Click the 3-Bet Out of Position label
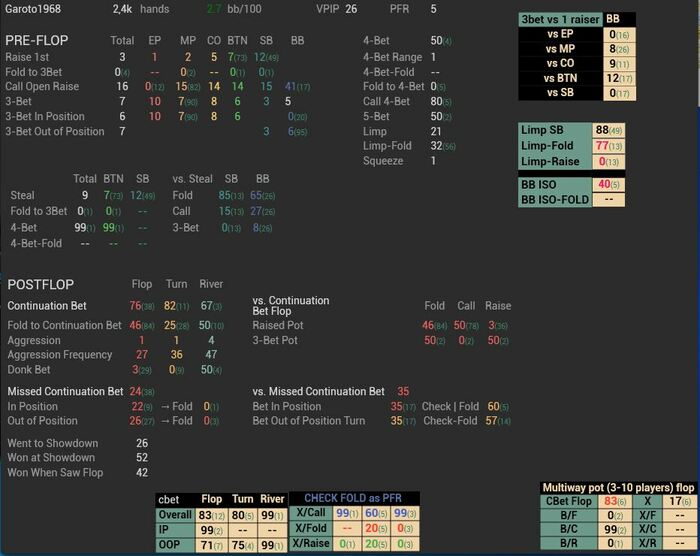 coord(54,132)
